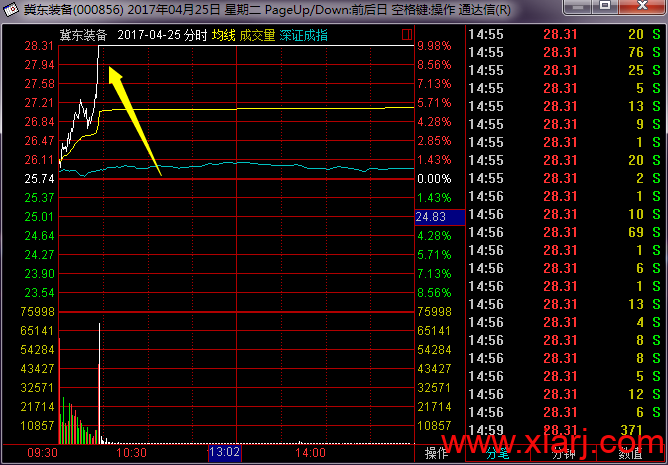Click the 43427 volume label on left axis
This screenshot has width=668, height=465.
point(37,369)
